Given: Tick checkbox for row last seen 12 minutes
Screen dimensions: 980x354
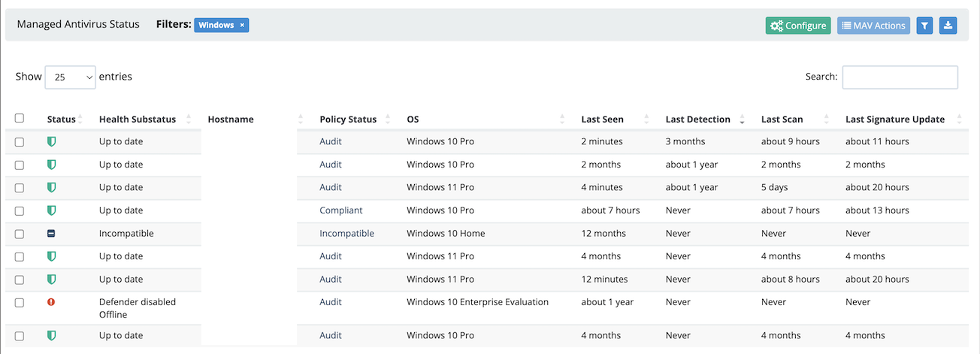Looking at the screenshot, I should pyautogui.click(x=20, y=280).
